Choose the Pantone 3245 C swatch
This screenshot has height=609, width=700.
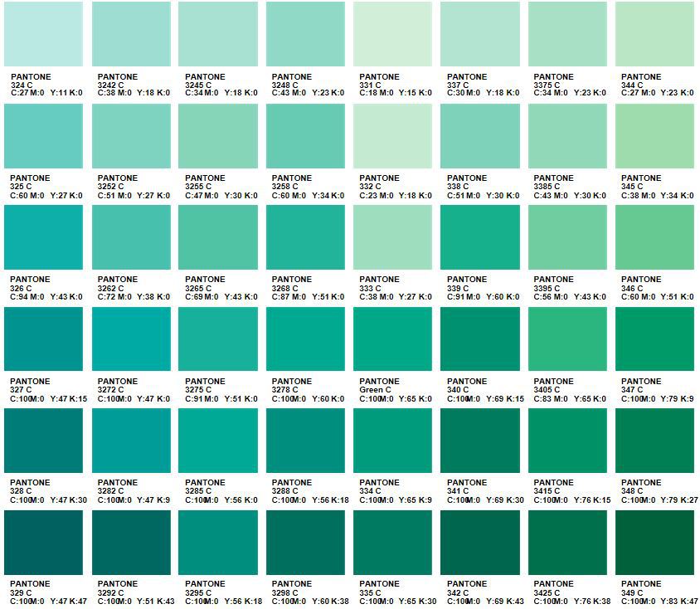click(218, 34)
